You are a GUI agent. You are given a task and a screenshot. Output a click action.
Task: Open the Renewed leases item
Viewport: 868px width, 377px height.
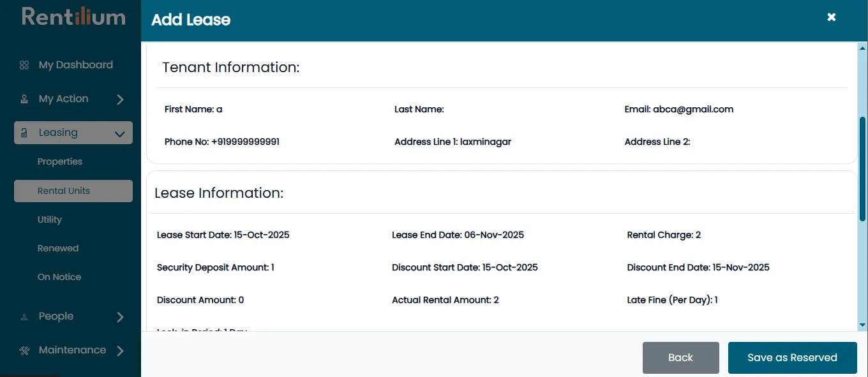[x=58, y=248]
